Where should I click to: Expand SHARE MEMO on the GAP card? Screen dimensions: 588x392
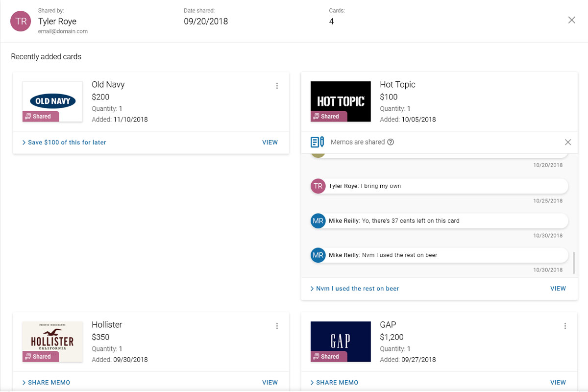point(334,383)
